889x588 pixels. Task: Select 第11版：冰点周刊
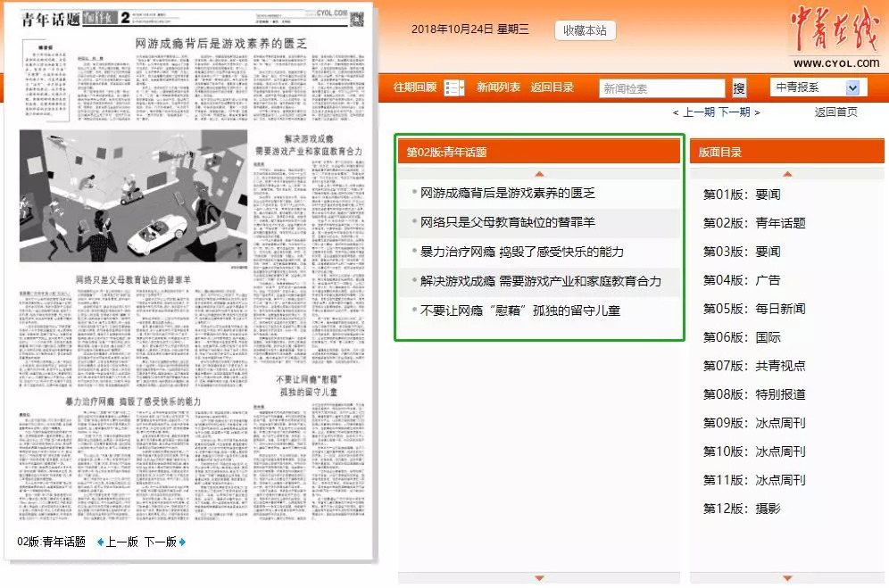754,480
